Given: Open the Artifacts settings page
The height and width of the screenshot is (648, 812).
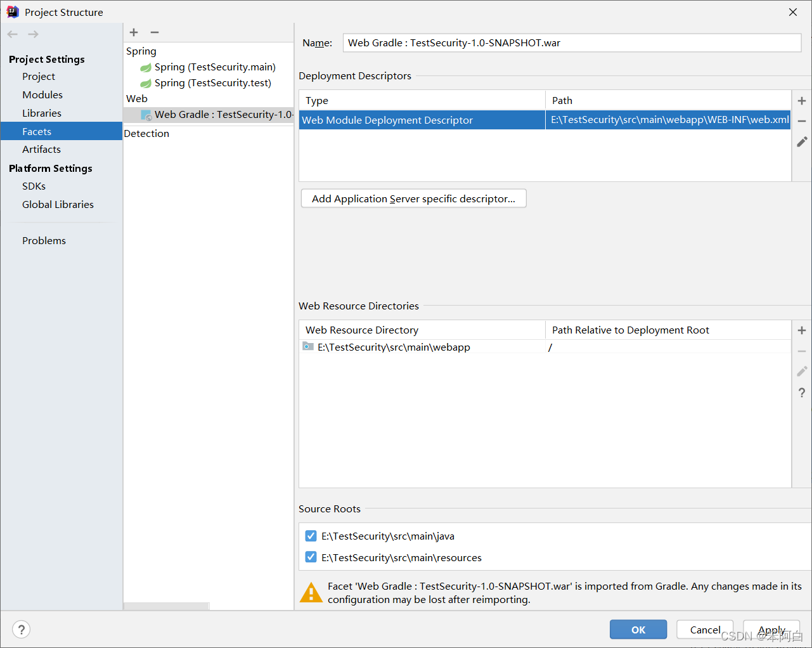Looking at the screenshot, I should (42, 150).
